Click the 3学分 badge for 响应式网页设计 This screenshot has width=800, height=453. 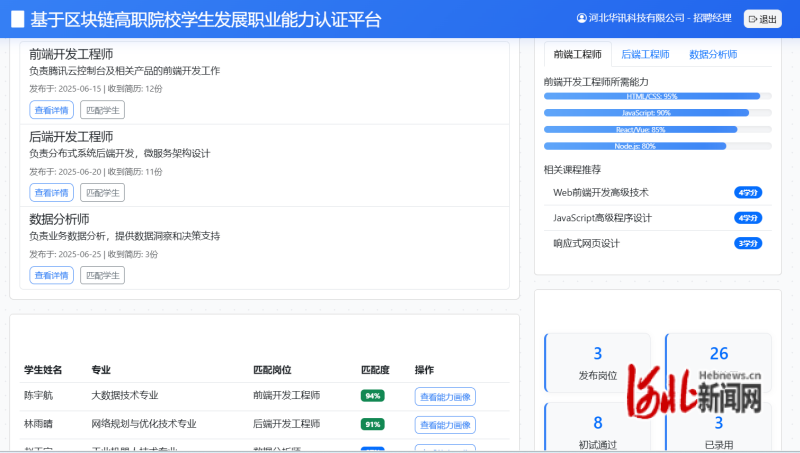tap(748, 243)
